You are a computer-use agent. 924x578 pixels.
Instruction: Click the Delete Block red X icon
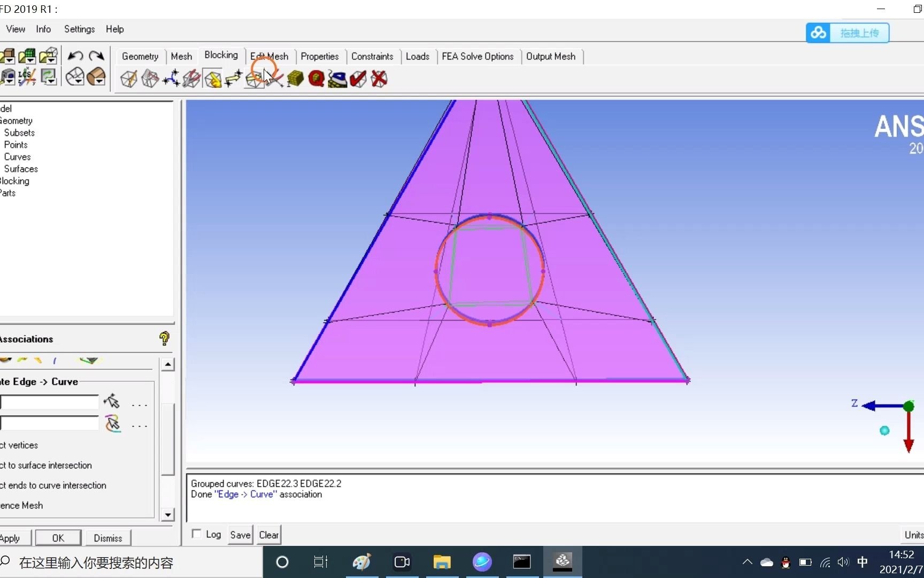pos(379,79)
